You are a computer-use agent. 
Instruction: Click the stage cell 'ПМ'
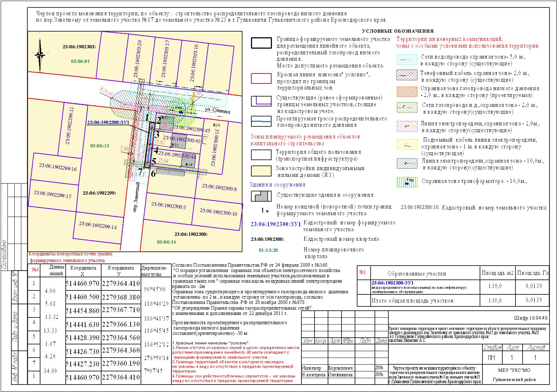click(492, 358)
